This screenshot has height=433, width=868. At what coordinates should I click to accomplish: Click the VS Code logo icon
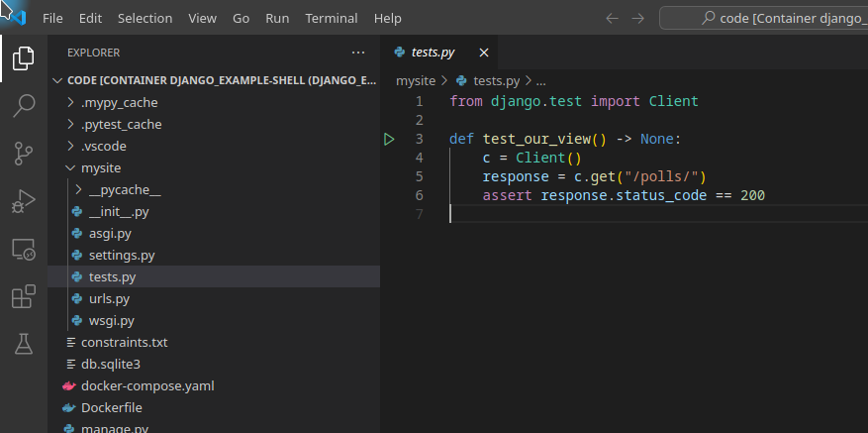18,18
